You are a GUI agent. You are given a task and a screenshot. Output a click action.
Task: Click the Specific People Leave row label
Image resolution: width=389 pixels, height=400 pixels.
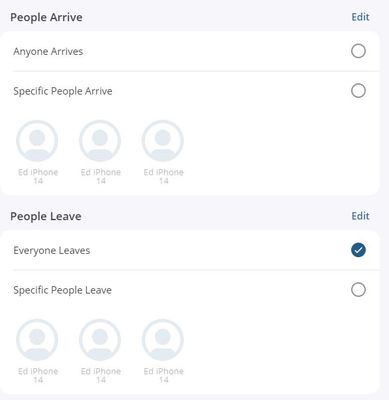pyautogui.click(x=62, y=290)
